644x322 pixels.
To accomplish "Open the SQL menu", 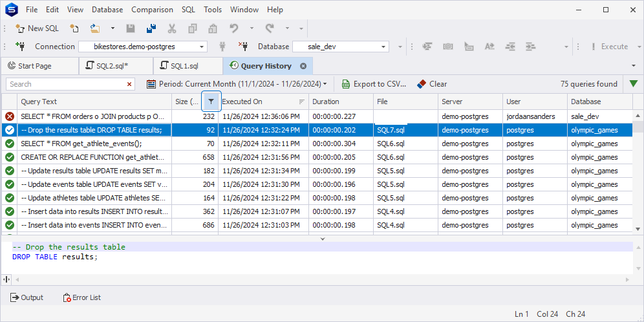I will (x=189, y=10).
